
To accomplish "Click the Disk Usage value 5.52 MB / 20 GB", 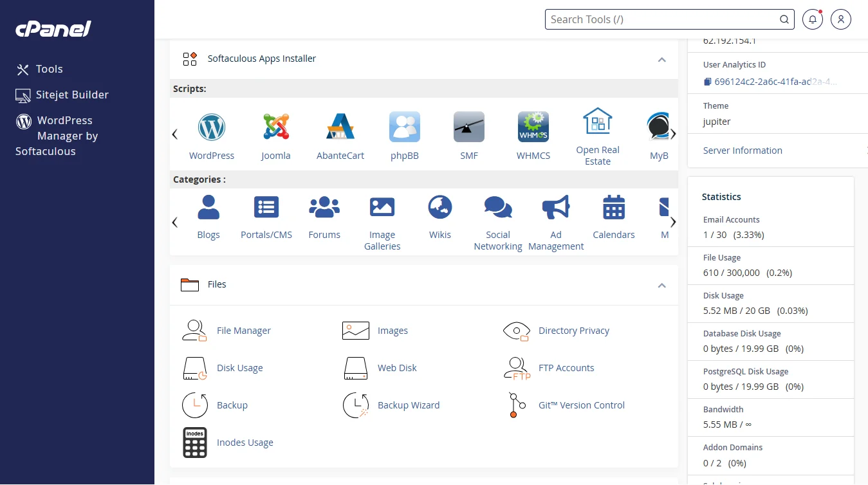I will click(x=737, y=311).
